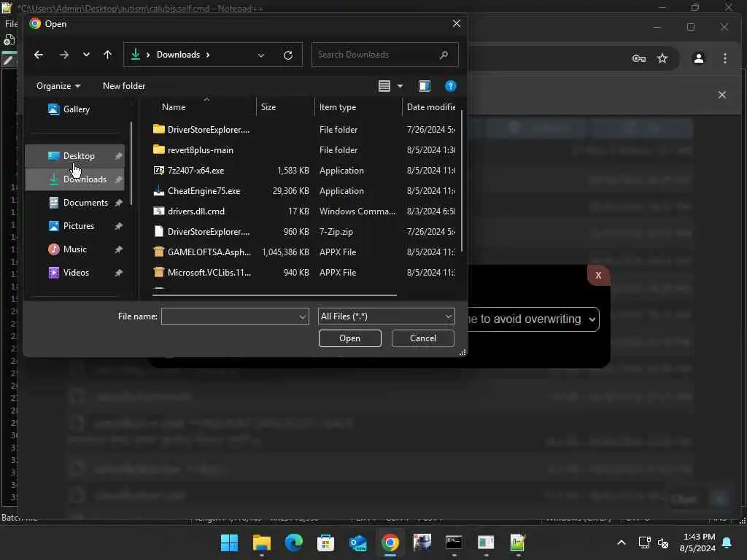Open Microsoft Store from the taskbar

click(326, 542)
